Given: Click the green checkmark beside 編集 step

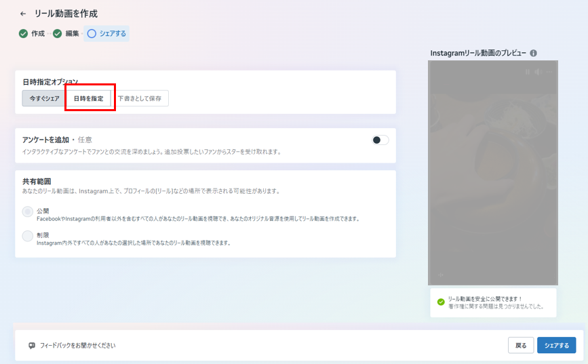Looking at the screenshot, I should coord(58,33).
